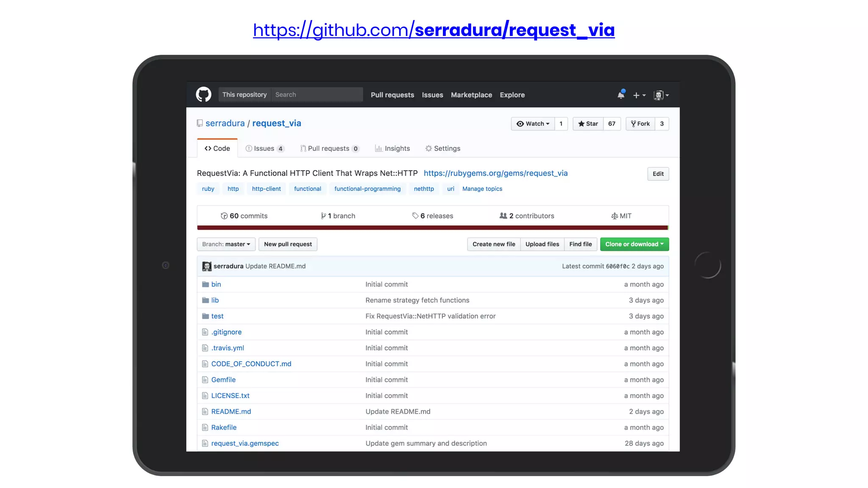Click the file icon for README.md
Viewport: 868px width, 488px height.
pyautogui.click(x=205, y=411)
